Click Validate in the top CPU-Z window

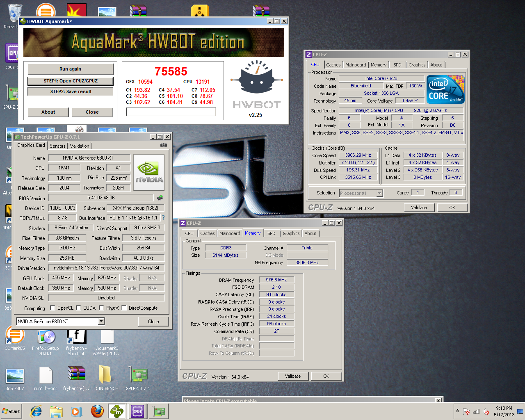tap(419, 208)
